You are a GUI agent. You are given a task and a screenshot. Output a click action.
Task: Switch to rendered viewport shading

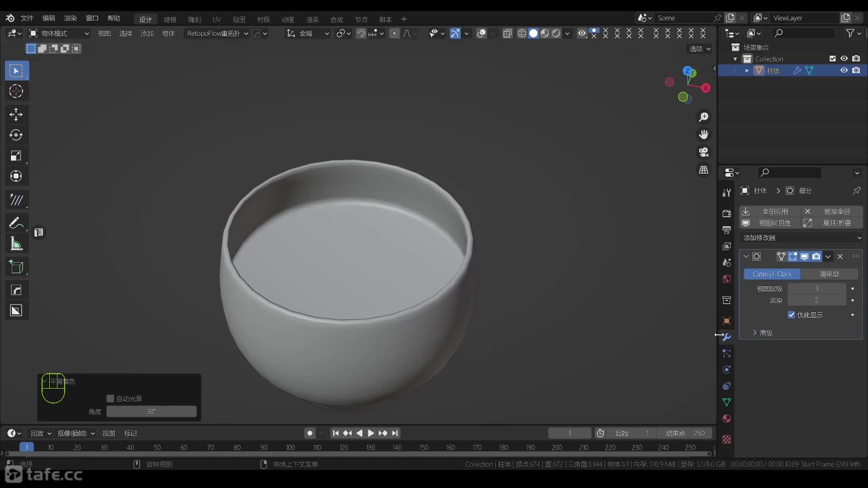point(556,33)
